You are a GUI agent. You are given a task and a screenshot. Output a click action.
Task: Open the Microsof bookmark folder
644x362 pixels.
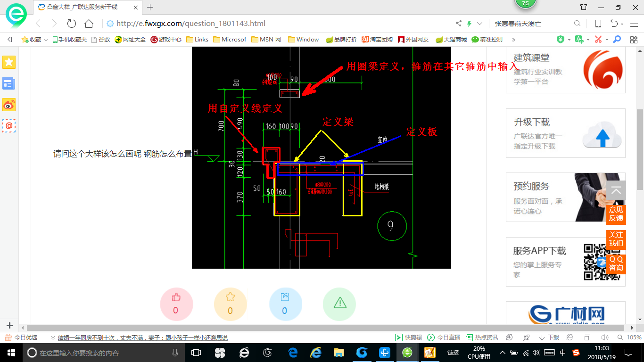[x=229, y=40]
